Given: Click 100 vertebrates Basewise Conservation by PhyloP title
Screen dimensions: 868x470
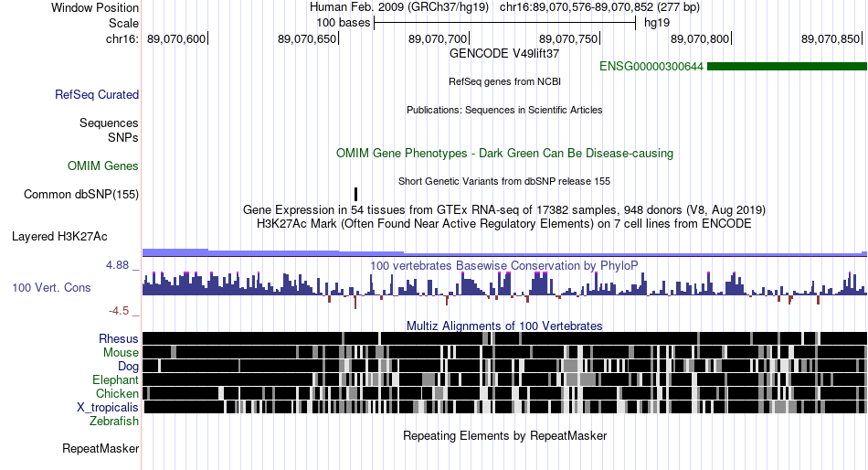Looking at the screenshot, I should click(504, 265).
